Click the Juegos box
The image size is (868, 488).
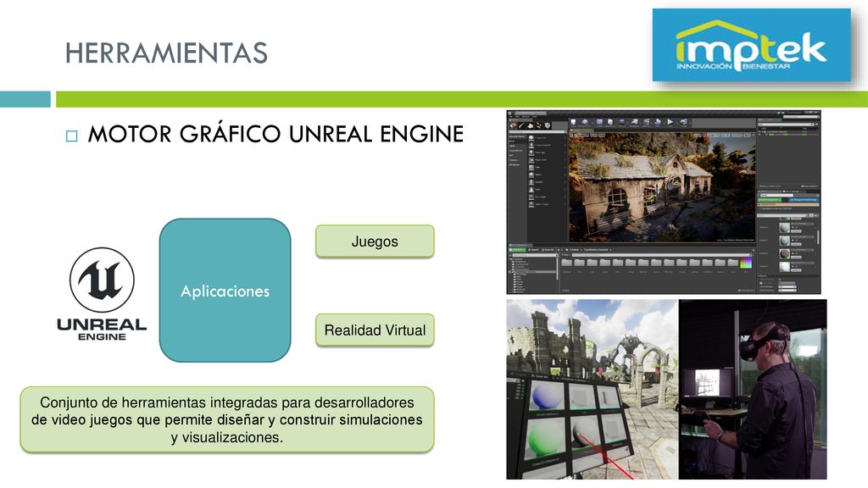[375, 241]
